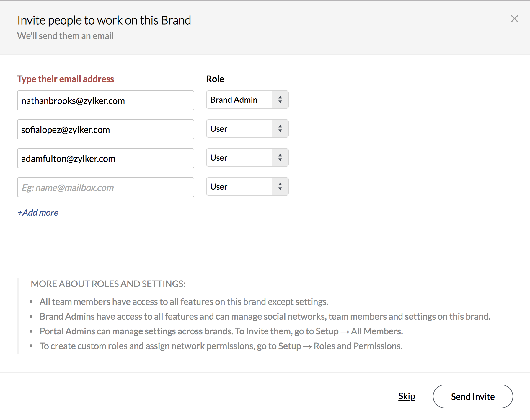Click the Role column header

click(215, 79)
